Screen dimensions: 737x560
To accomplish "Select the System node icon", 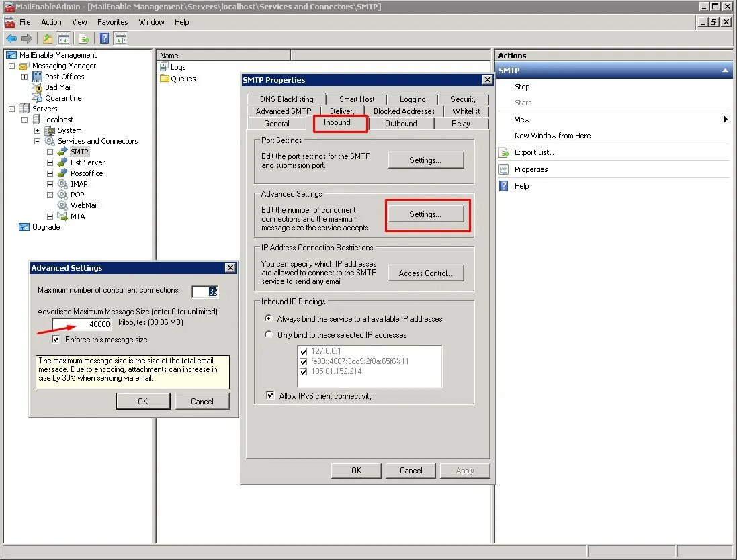I will coord(49,130).
